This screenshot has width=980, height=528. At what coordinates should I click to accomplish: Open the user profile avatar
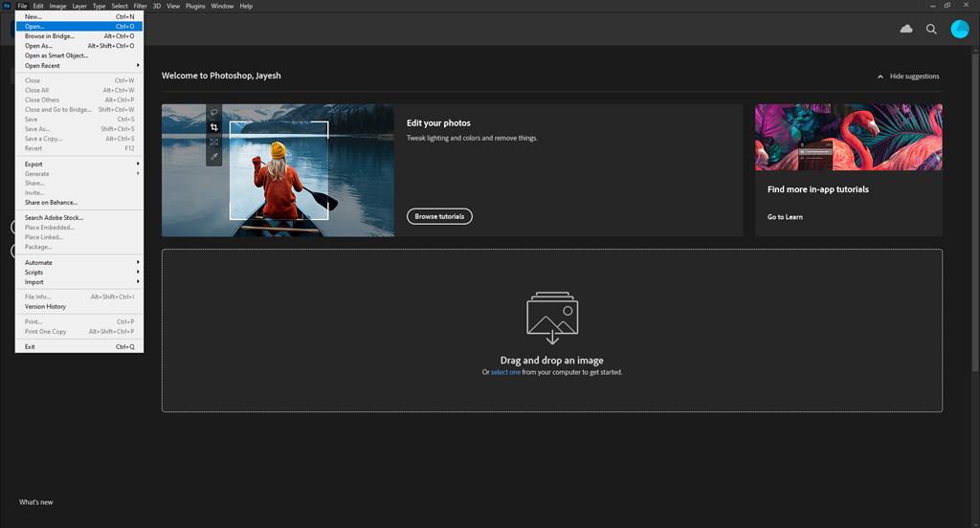pos(959,29)
